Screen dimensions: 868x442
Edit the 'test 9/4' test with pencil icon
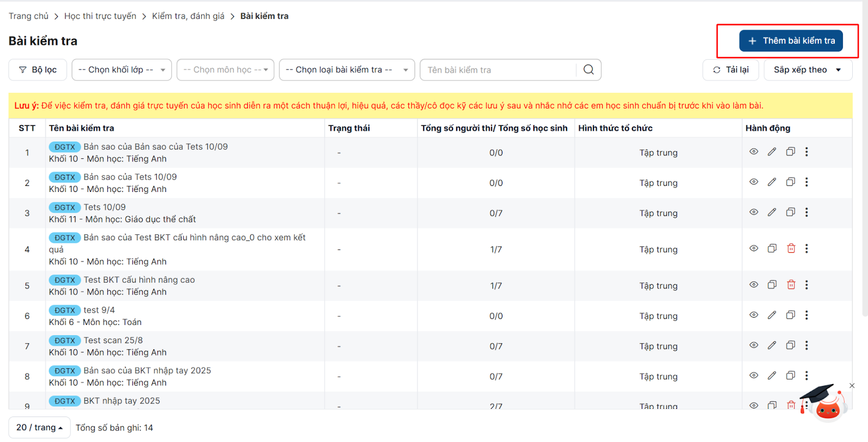coord(772,315)
